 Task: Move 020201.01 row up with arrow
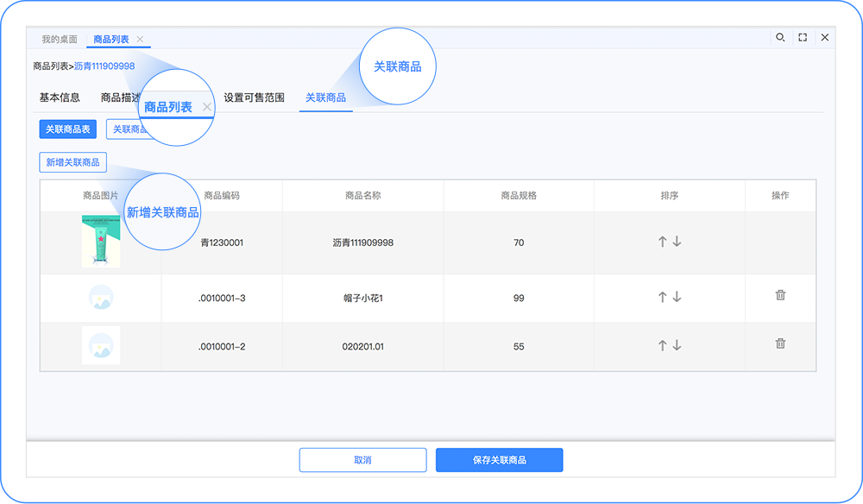662,345
